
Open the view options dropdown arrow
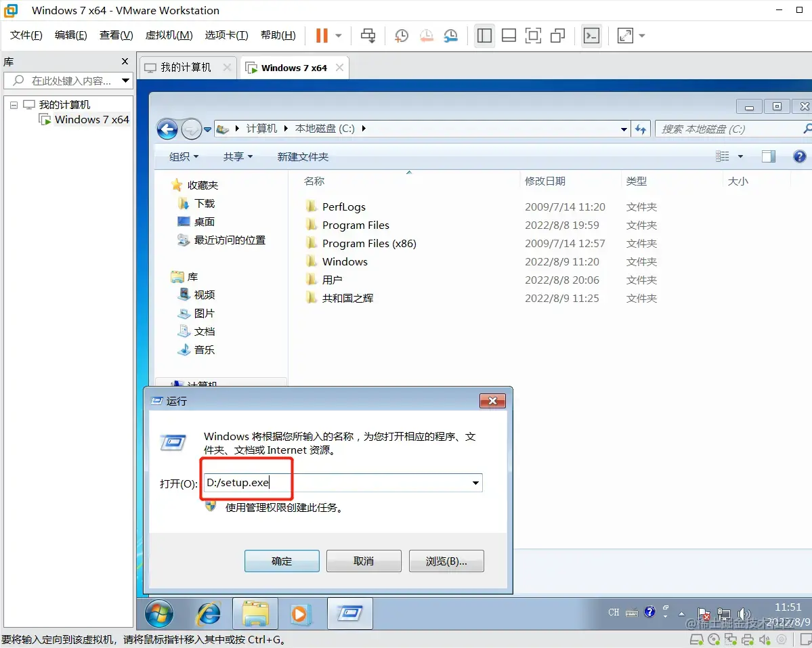[740, 156]
